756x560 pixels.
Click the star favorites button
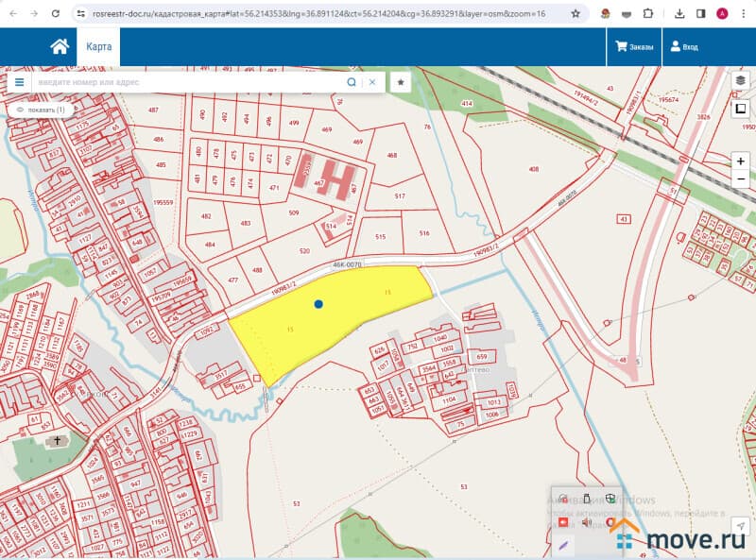(401, 82)
